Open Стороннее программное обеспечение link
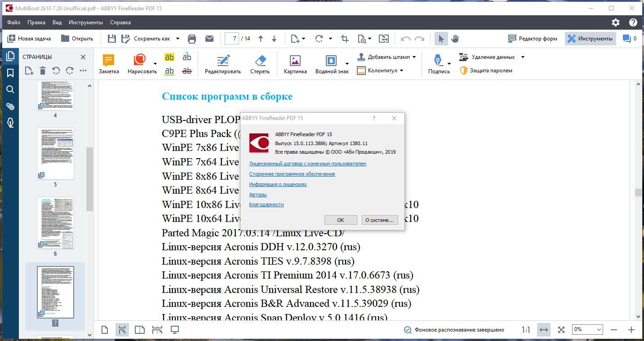 (x=292, y=174)
